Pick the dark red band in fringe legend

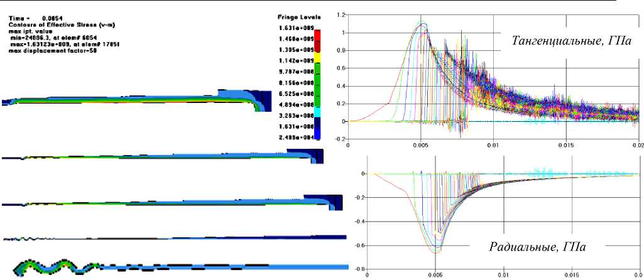[x=318, y=46]
